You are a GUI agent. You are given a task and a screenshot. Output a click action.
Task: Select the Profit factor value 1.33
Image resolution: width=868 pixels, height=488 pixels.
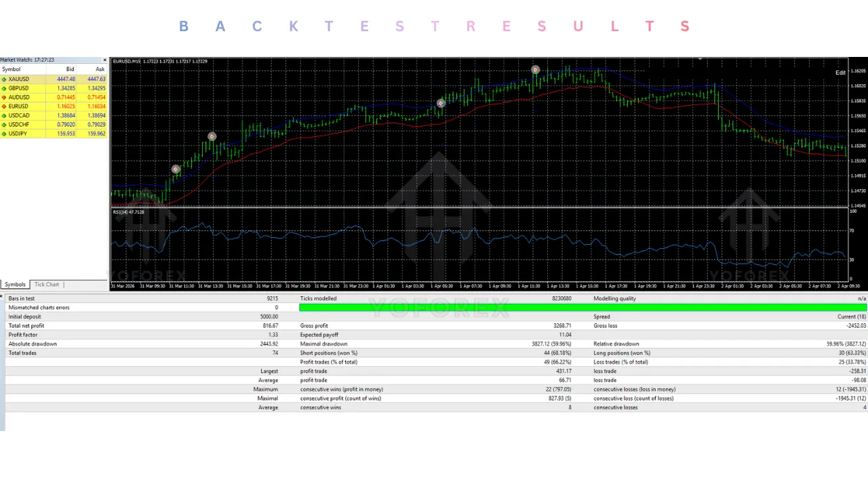273,335
